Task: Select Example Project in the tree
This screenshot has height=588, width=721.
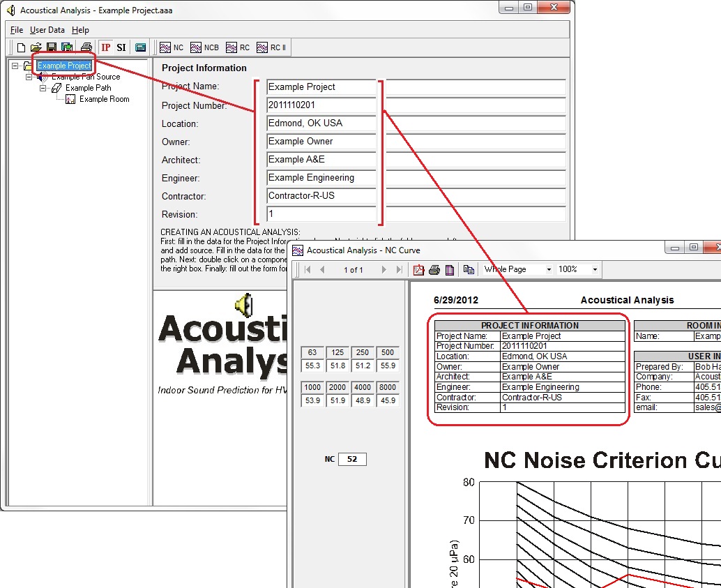Action: pyautogui.click(x=64, y=66)
